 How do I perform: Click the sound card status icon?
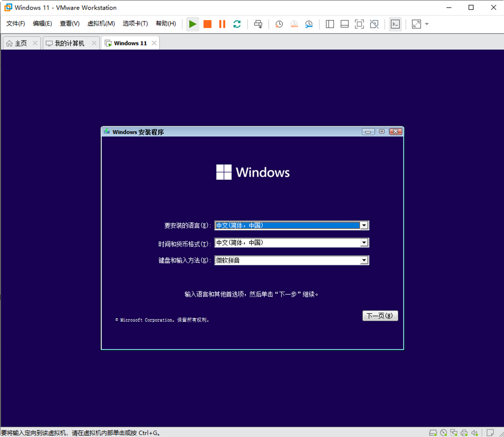point(474,433)
